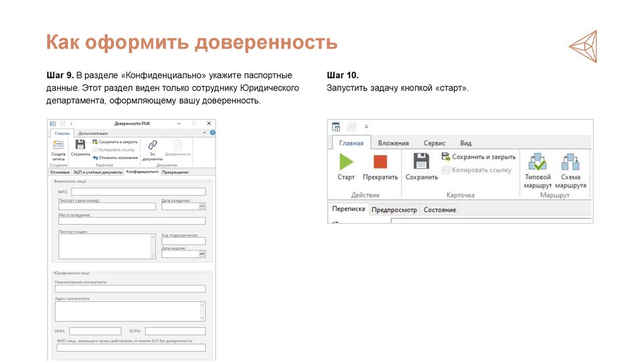The height and width of the screenshot is (361, 644).
Task: Open the Сервис ribbon tab
Action: 434,143
